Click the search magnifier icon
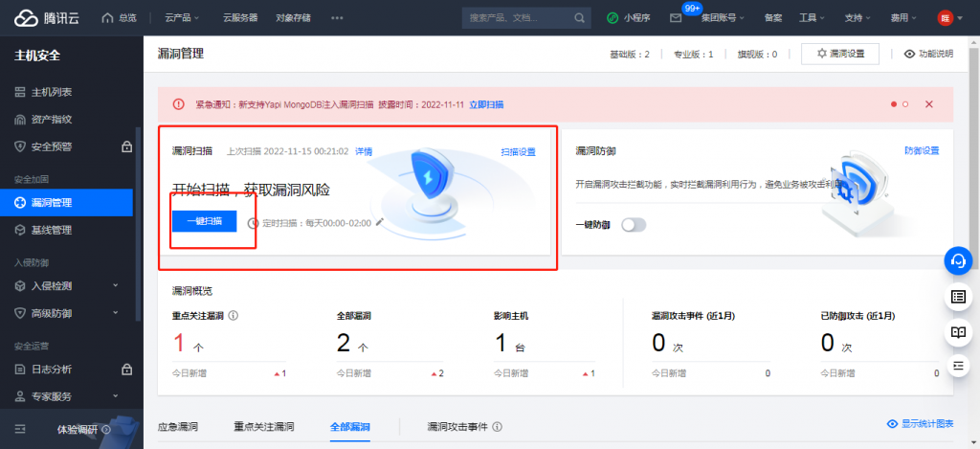980x449 pixels. pos(579,17)
